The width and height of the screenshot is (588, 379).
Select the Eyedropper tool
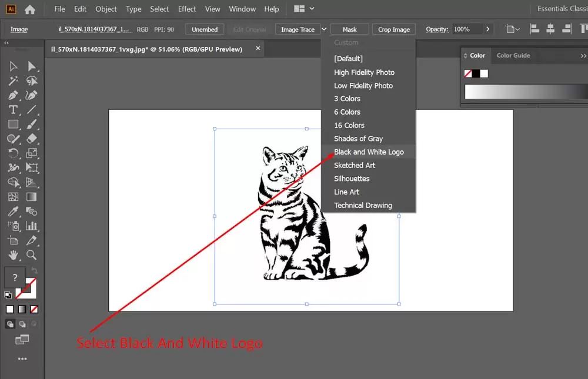coord(13,211)
